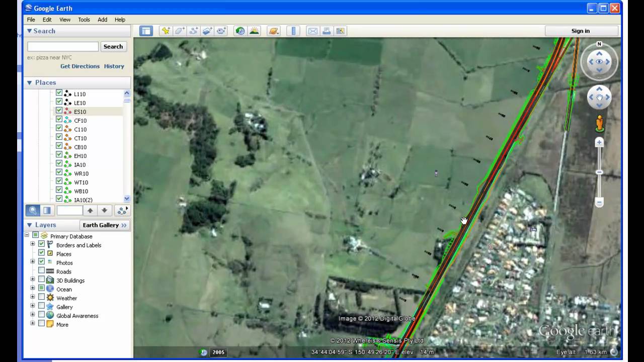Click the Look around eye joystick
The height and width of the screenshot is (362, 644).
599,62
